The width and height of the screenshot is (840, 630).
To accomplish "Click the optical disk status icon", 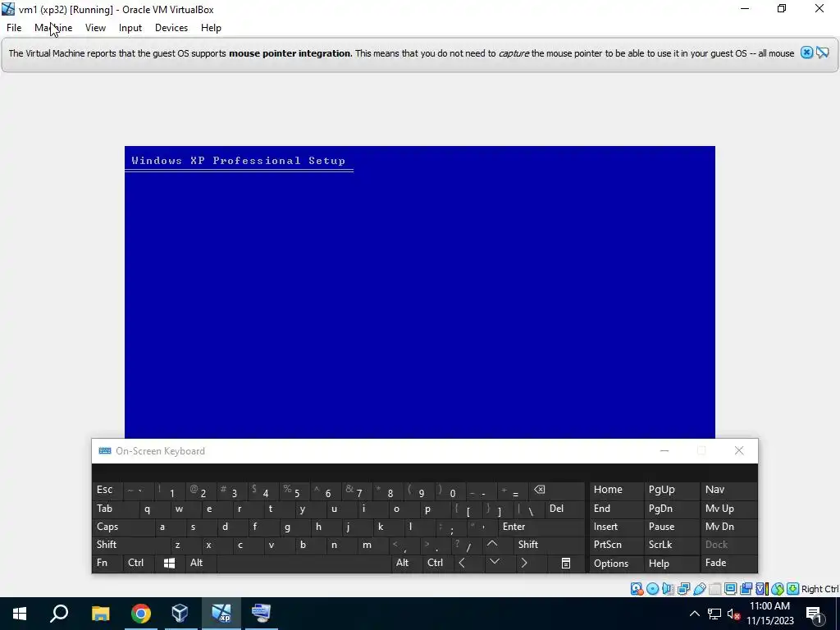I will coord(652,589).
